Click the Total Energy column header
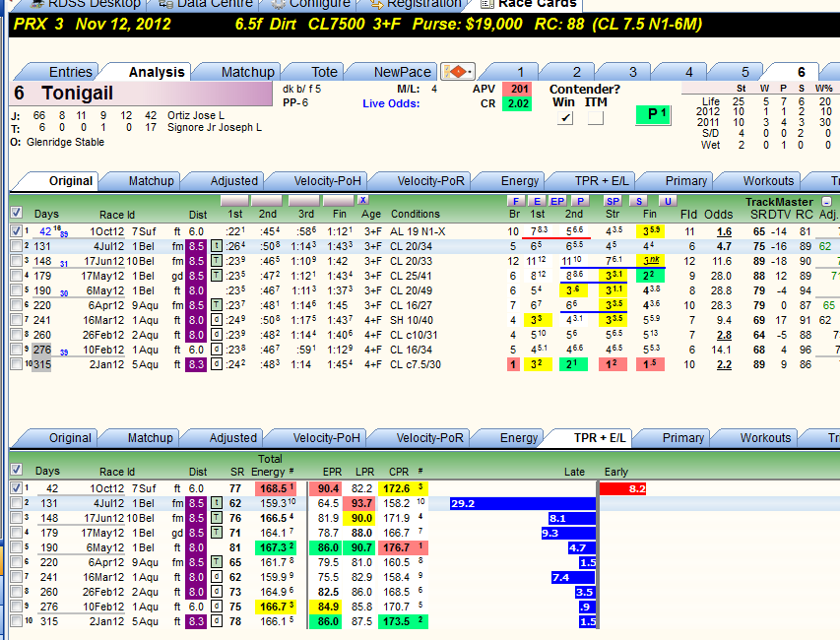This screenshot has height=640, width=840. (270, 466)
